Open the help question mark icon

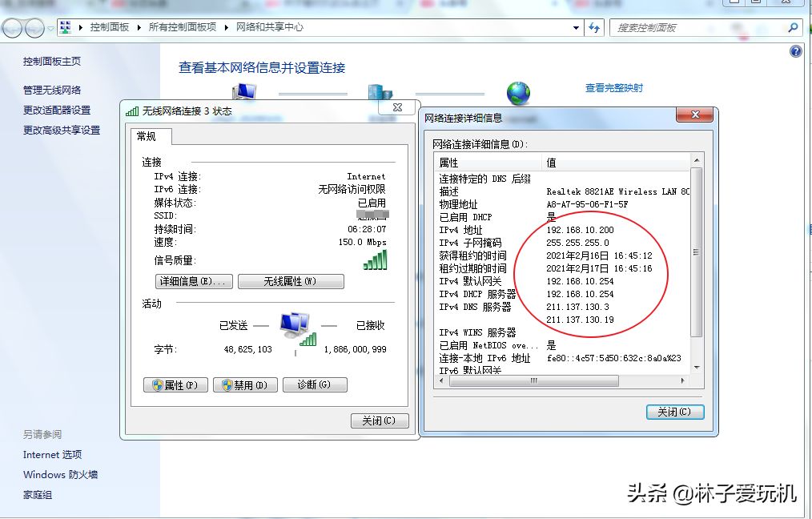(x=795, y=51)
